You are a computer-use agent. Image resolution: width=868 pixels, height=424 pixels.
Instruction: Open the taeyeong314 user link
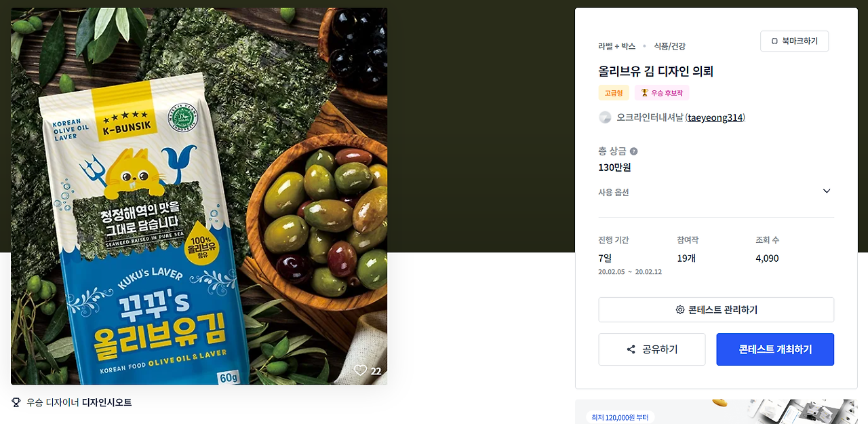click(x=715, y=117)
